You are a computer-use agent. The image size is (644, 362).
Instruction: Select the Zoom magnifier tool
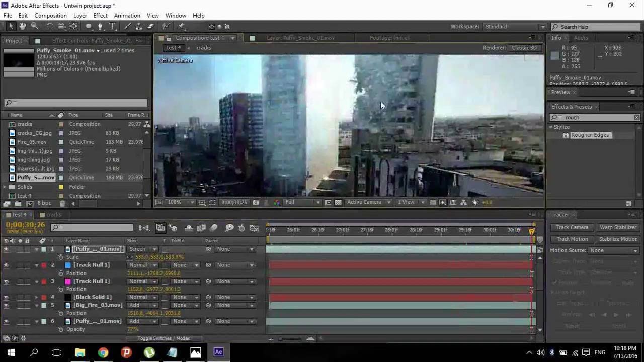pos(34,26)
